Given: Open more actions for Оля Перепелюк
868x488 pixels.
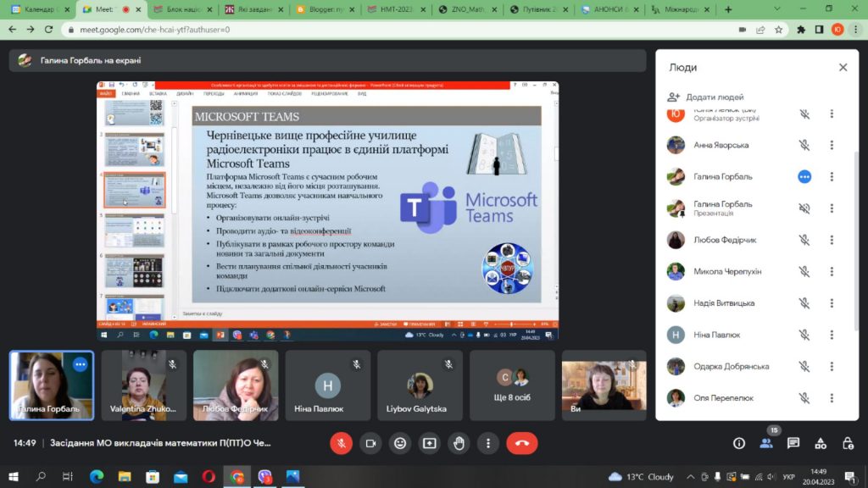Looking at the screenshot, I should [x=832, y=398].
